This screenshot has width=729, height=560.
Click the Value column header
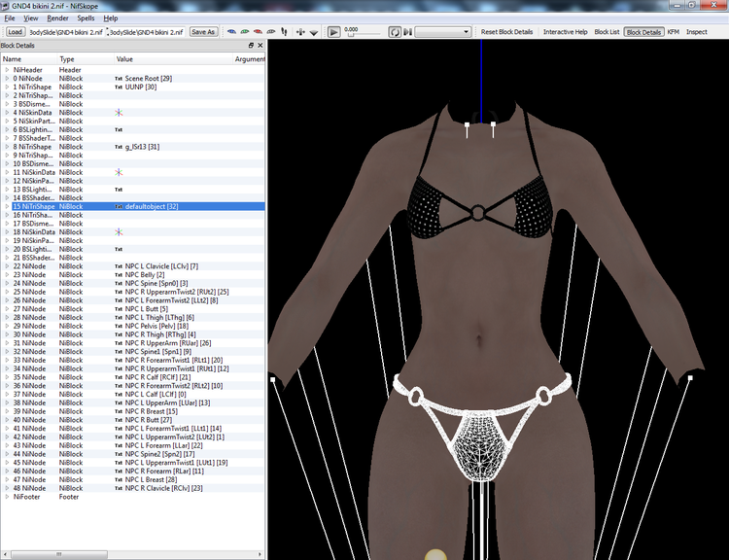tap(173, 59)
